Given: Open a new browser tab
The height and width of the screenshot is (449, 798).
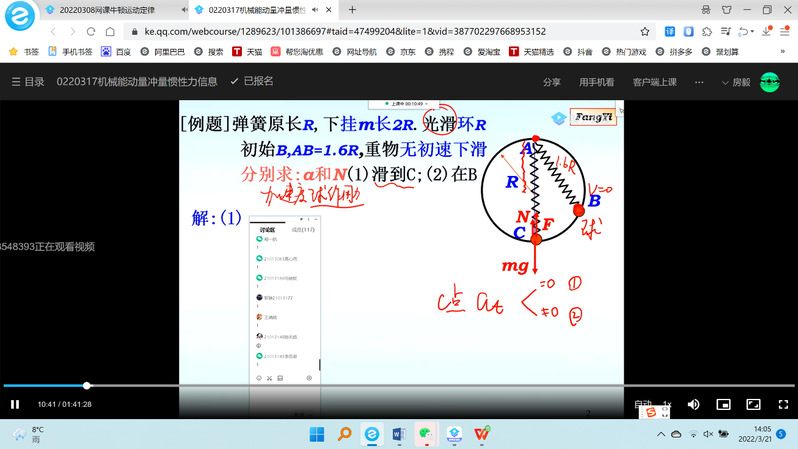Looking at the screenshot, I should pos(352,10).
